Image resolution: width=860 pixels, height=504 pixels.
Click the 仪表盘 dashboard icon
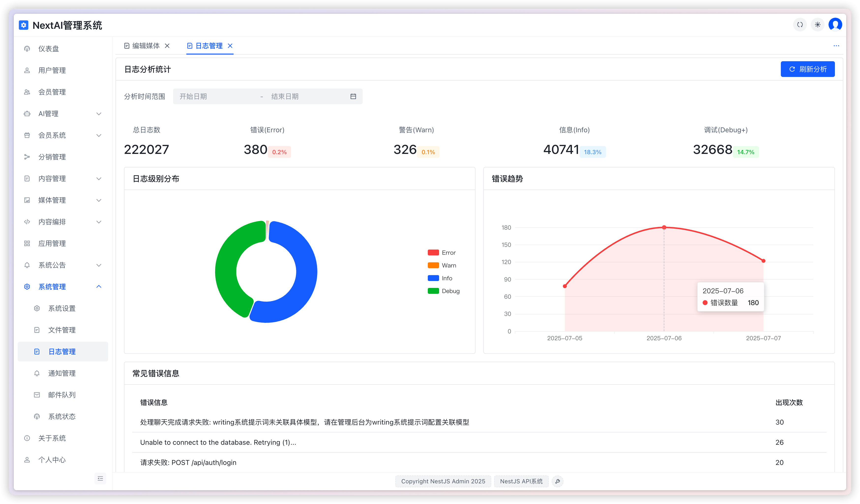tap(27, 49)
